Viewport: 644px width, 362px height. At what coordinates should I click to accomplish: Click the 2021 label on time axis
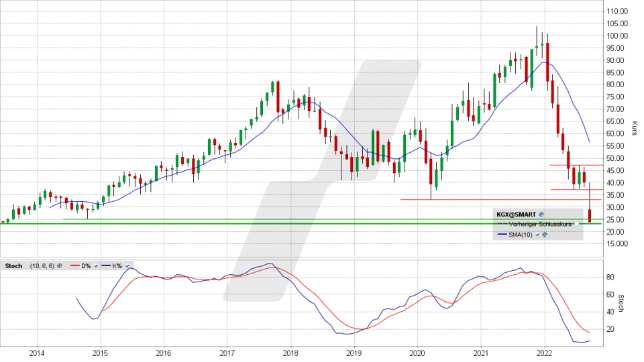click(x=481, y=353)
